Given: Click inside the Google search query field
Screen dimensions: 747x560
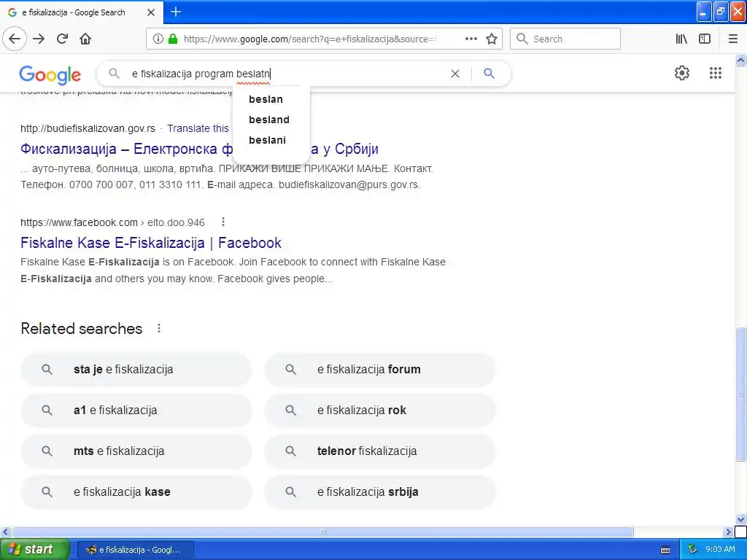Looking at the screenshot, I should point(286,74).
